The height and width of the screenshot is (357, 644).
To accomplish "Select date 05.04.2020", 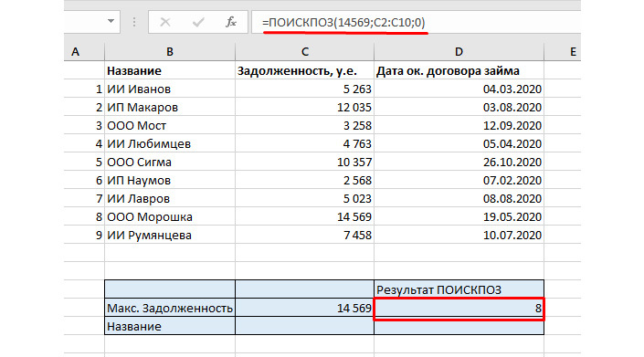I will pyautogui.click(x=459, y=143).
